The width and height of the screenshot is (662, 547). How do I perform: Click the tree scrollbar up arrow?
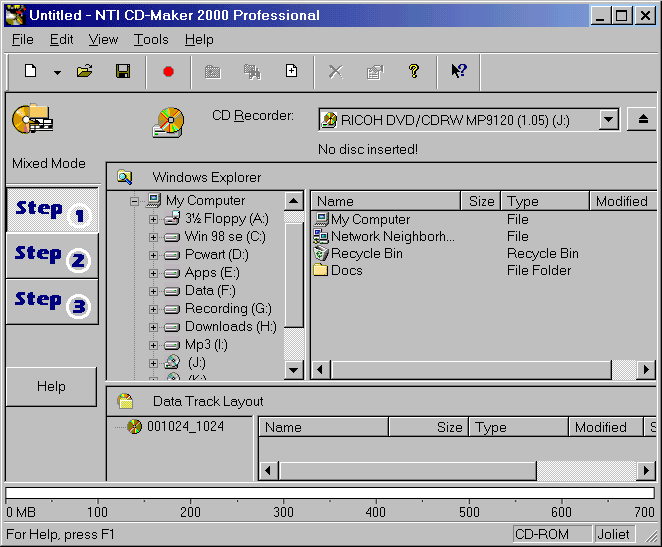click(293, 201)
